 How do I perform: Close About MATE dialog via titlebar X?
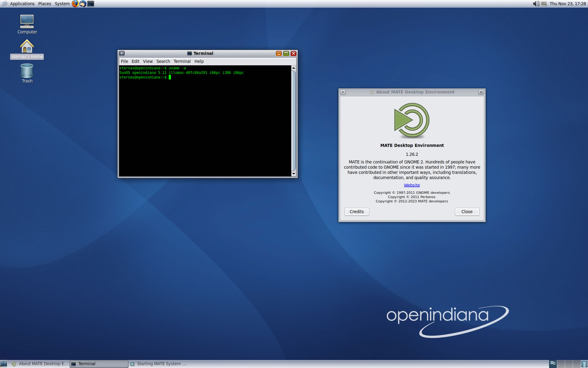pyautogui.click(x=481, y=92)
